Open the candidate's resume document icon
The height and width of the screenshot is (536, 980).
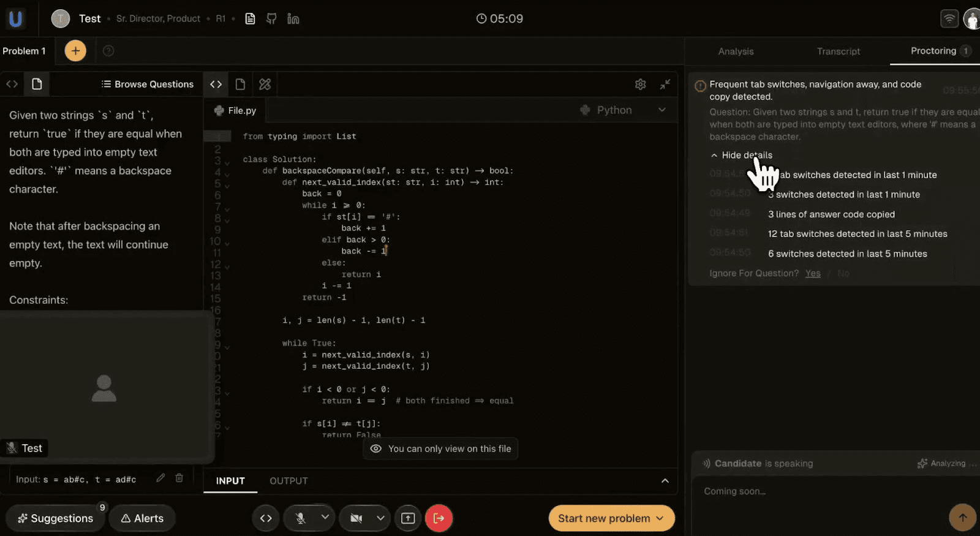(250, 19)
